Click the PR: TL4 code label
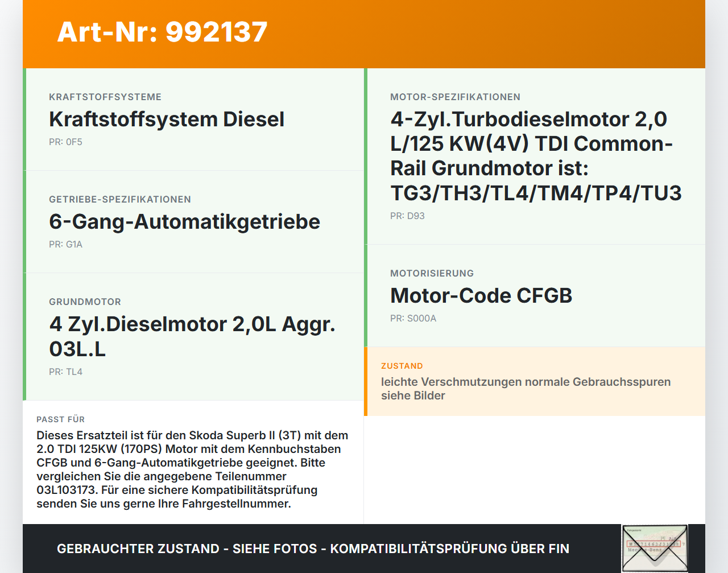This screenshot has height=573, width=728. (65, 372)
